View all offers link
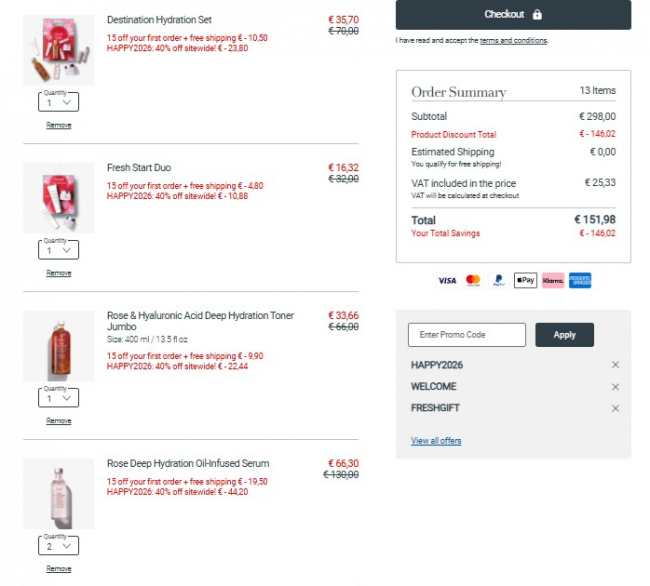 436,441
